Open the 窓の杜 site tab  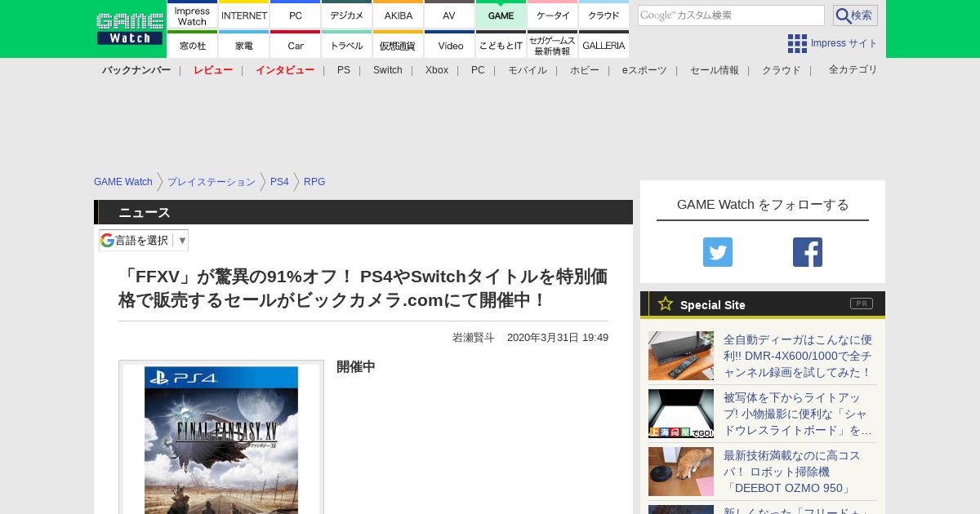point(192,45)
